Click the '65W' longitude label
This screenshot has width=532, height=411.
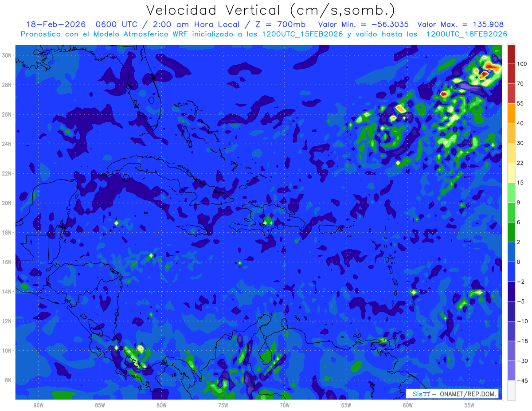[x=346, y=405]
